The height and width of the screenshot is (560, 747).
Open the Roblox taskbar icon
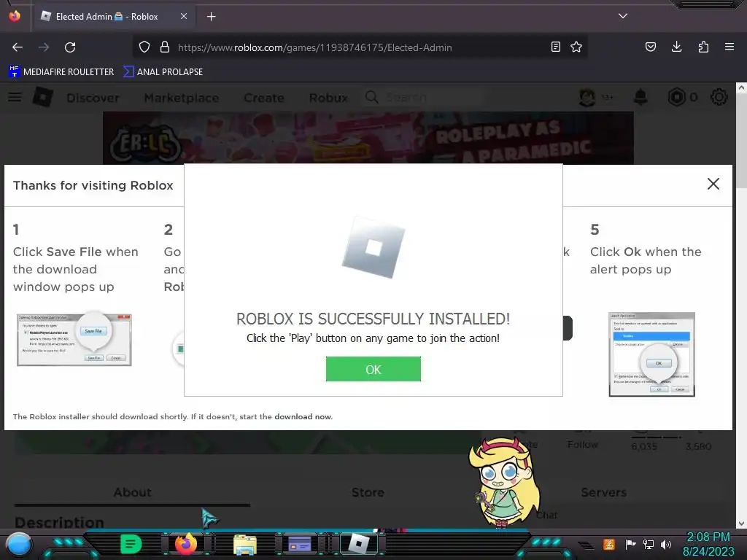click(x=359, y=544)
